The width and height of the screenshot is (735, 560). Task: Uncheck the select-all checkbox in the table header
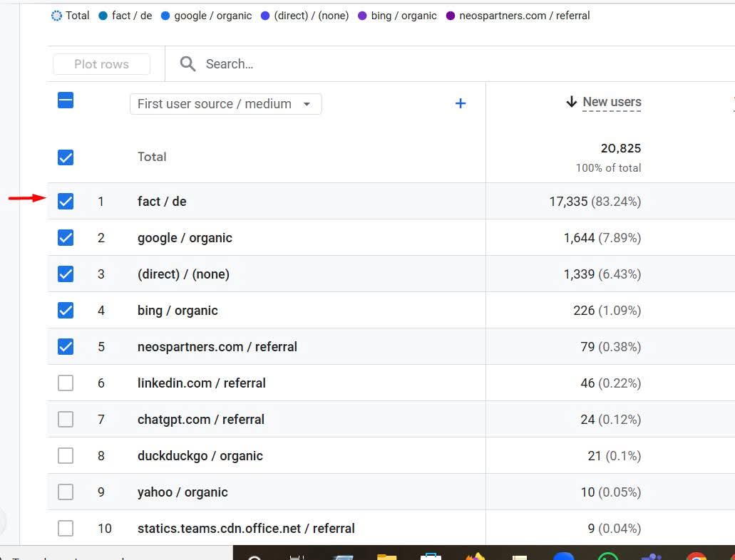[x=65, y=100]
